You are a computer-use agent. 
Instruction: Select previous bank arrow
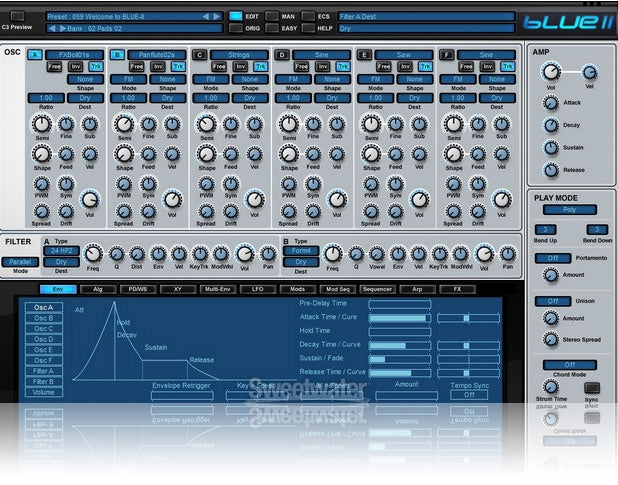pos(52,28)
